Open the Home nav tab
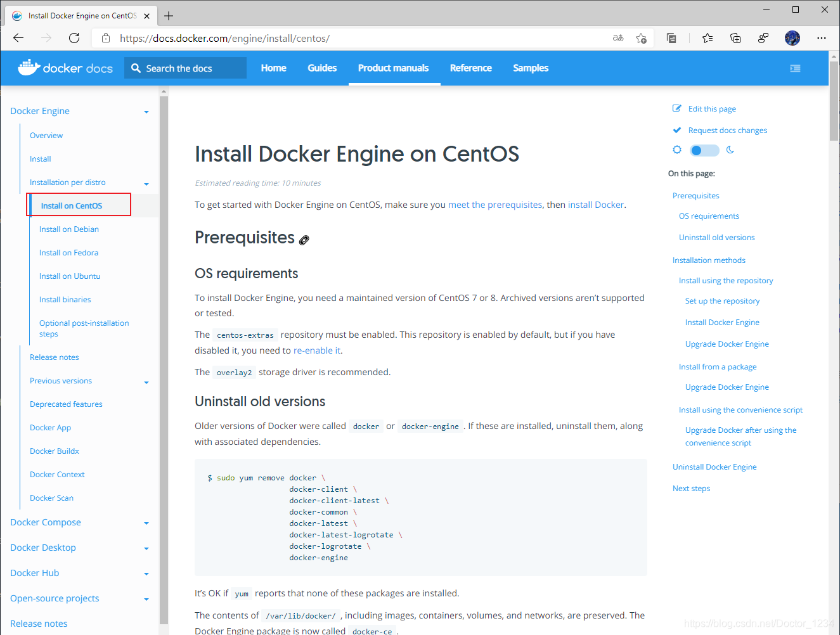840x635 pixels. click(273, 68)
